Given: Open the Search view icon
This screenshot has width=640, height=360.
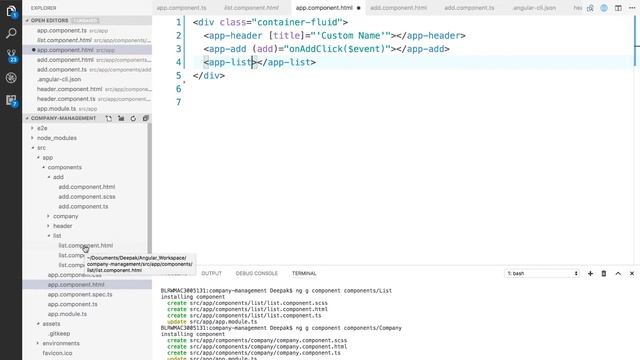Looking at the screenshot, I should (x=11, y=33).
